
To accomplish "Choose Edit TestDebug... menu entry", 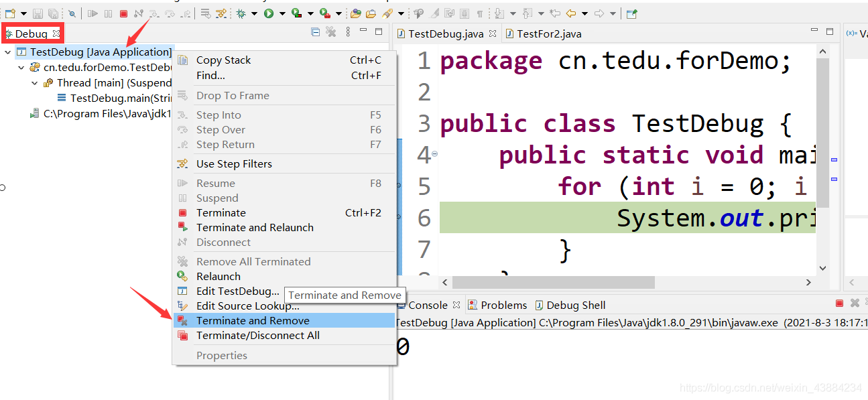I will tap(238, 291).
